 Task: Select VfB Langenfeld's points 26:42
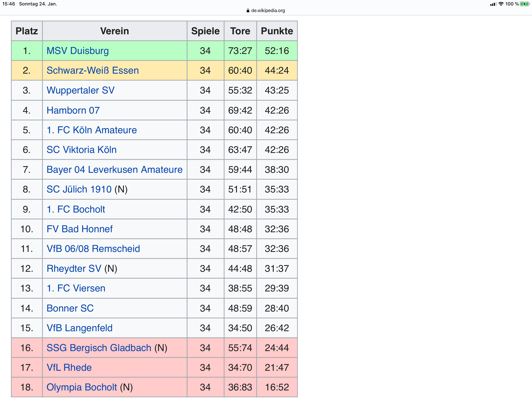click(x=277, y=328)
